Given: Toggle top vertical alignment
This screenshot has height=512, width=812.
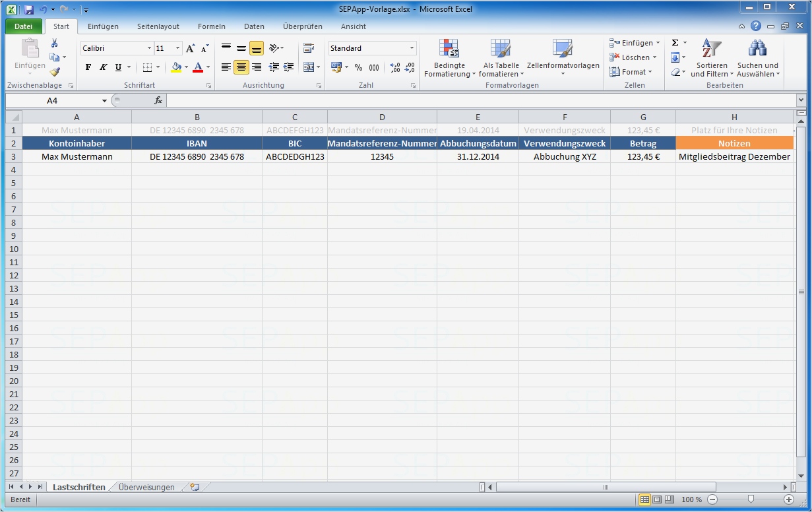Looking at the screenshot, I should coord(226,48).
